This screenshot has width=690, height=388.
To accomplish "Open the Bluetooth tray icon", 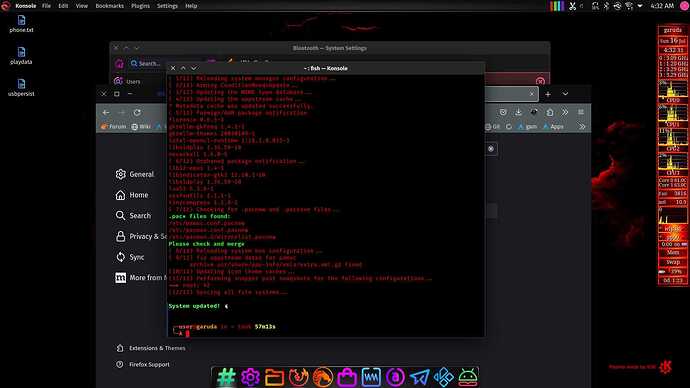I will pos(606,6).
